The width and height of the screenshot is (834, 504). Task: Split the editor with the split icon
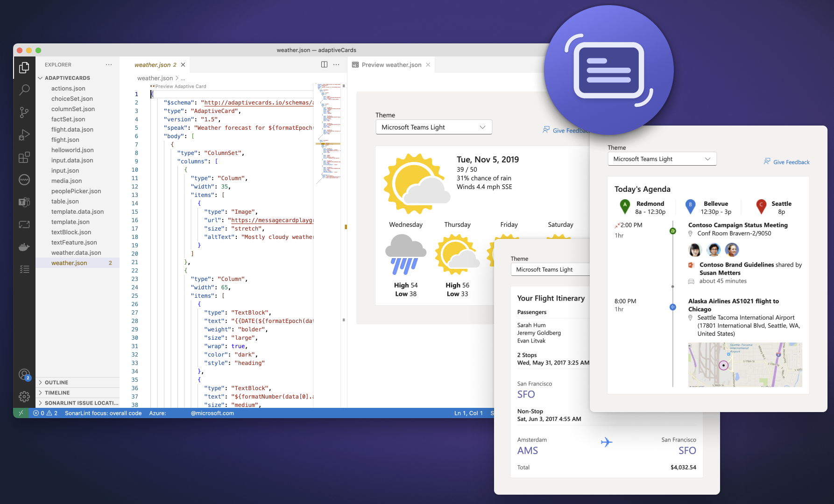[x=324, y=65]
